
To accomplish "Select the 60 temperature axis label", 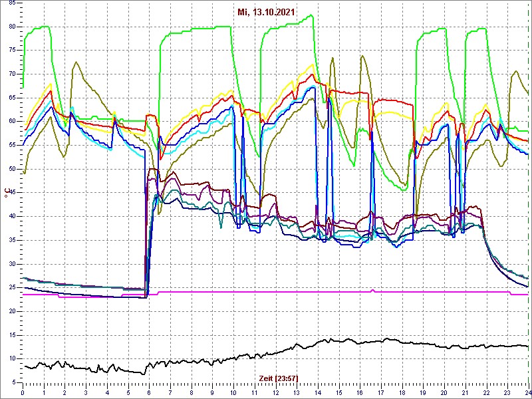I will (11, 122).
